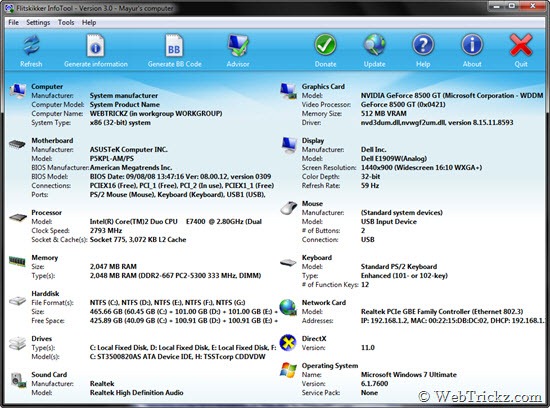Click 'Socket 775, 3,072 KB L2 Cache' text
The height and width of the screenshot is (408, 550).
[138, 240]
